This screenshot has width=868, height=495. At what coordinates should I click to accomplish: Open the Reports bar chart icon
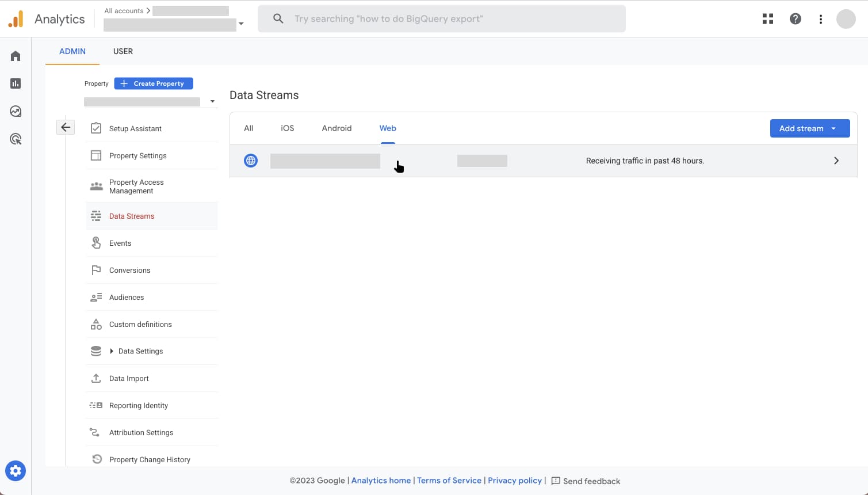[16, 83]
